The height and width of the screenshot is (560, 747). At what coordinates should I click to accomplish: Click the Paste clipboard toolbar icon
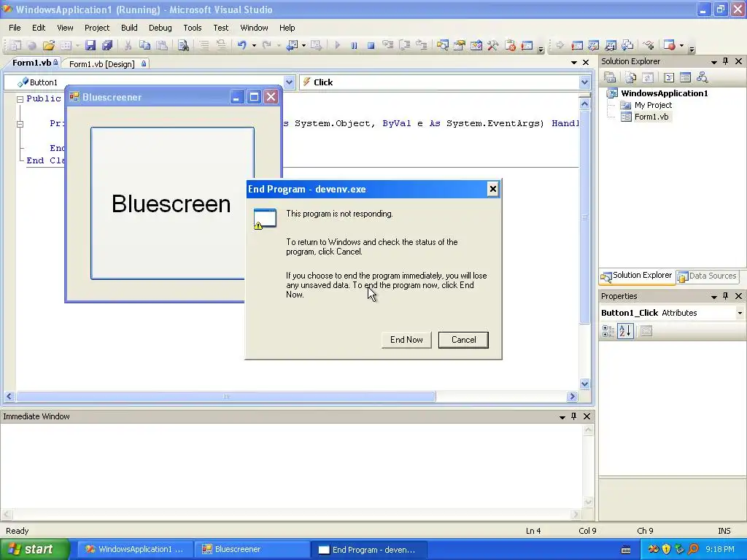coord(162,45)
